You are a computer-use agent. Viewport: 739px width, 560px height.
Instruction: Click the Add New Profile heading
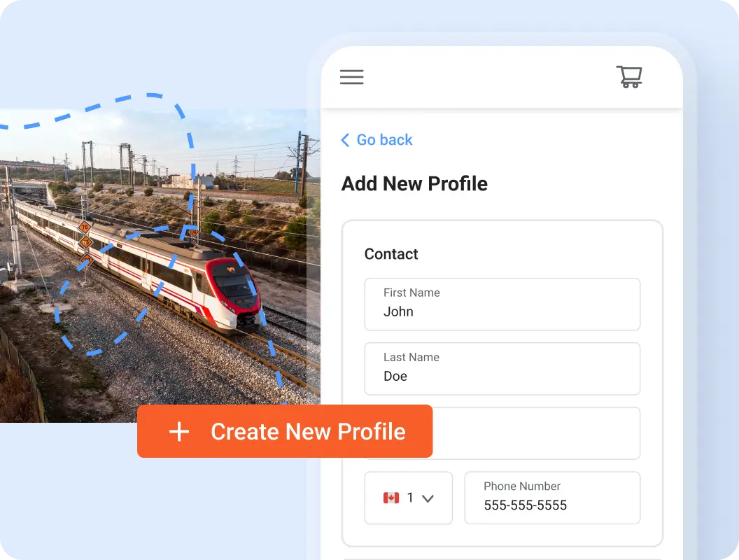pos(414,184)
